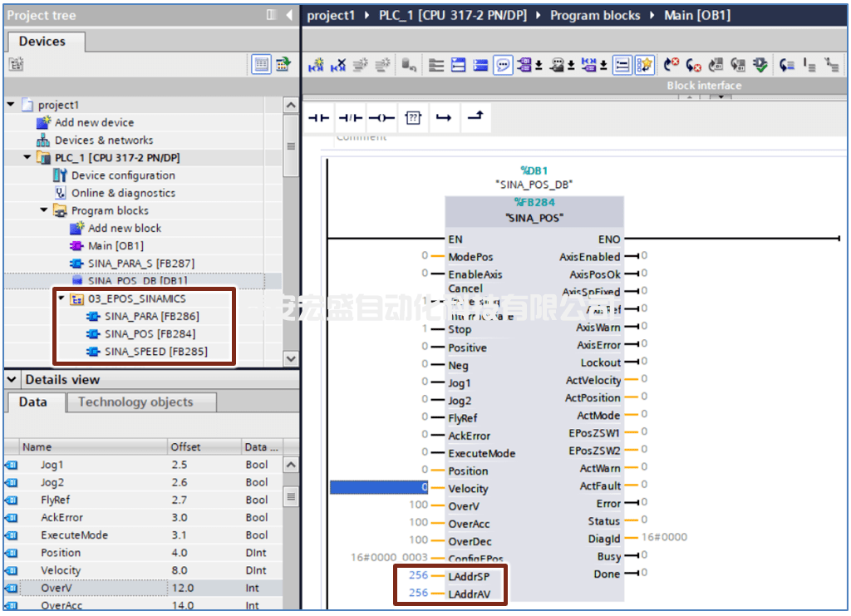Viewport: 851px width, 616px height.
Task: Click the highlighted Velocity input value field
Action: click(x=380, y=488)
